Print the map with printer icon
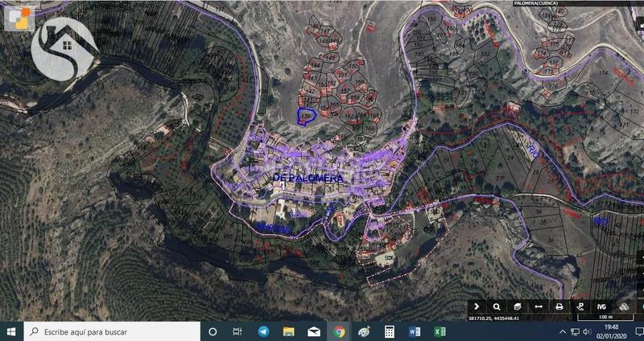 [559, 306]
